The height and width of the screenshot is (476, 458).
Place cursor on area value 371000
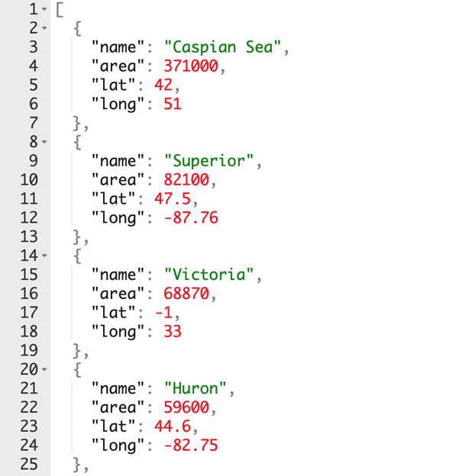pyautogui.click(x=191, y=66)
